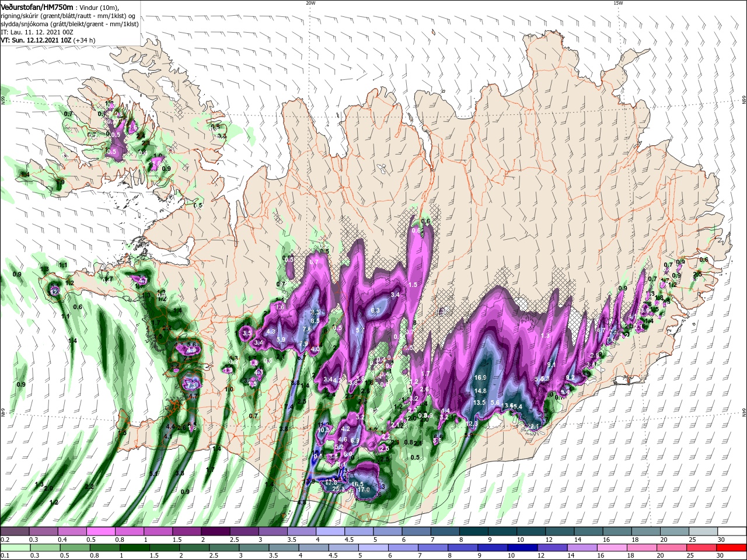
Task: Click the 7.3 precipitation value on map
Action: click(191, 386)
